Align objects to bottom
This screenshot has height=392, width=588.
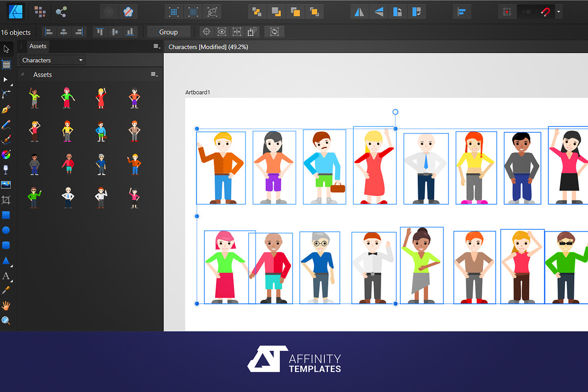click(x=130, y=32)
